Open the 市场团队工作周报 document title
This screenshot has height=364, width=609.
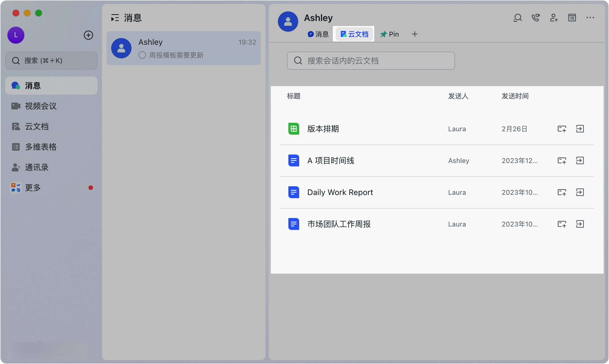pos(339,224)
